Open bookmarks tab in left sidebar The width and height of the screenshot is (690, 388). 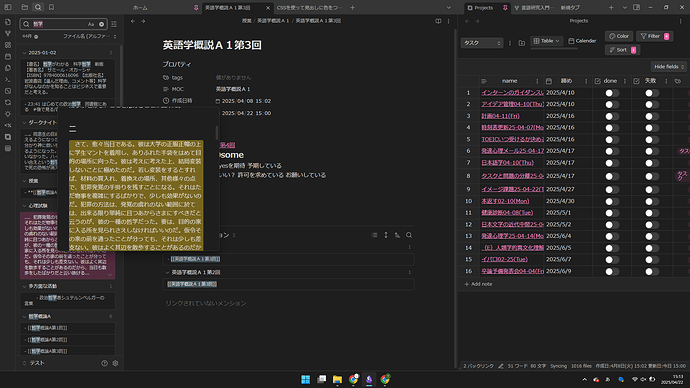pyautogui.click(x=51, y=7)
